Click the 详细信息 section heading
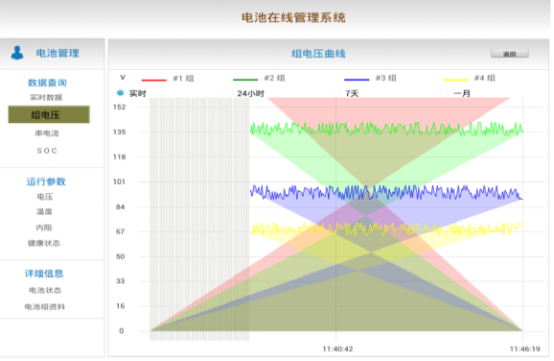This screenshot has height=361, width=554. click(44, 273)
